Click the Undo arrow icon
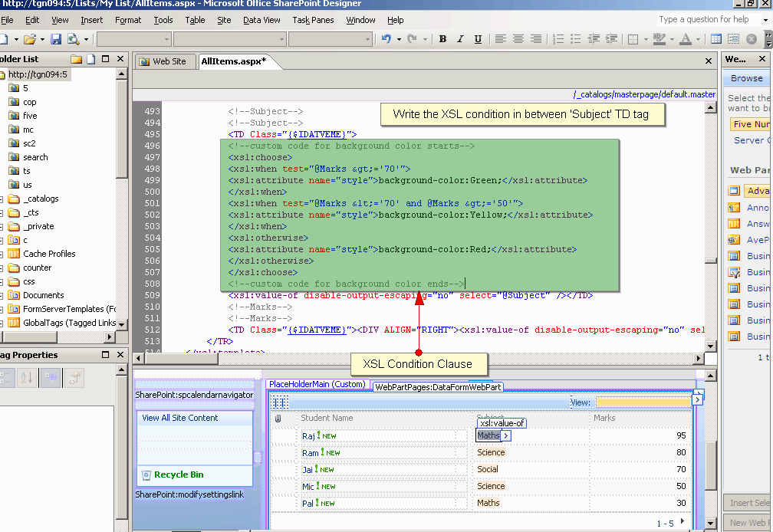The width and height of the screenshot is (773, 532). pos(386,39)
